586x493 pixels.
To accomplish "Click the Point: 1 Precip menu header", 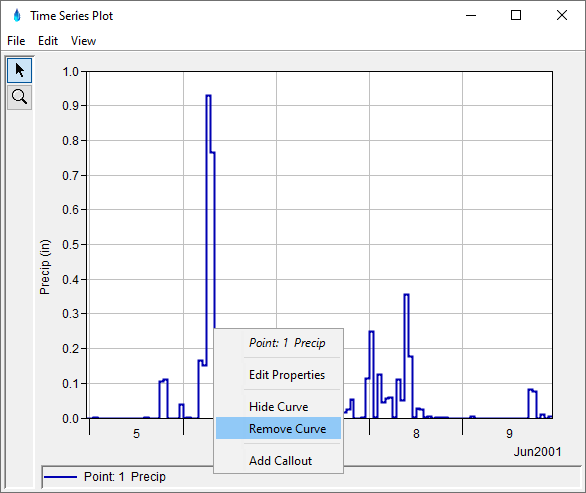I will pos(287,343).
